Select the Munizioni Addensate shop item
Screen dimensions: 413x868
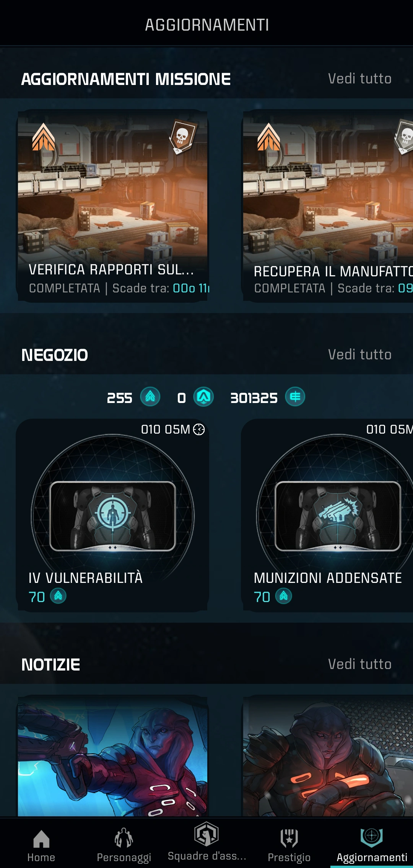[327, 515]
